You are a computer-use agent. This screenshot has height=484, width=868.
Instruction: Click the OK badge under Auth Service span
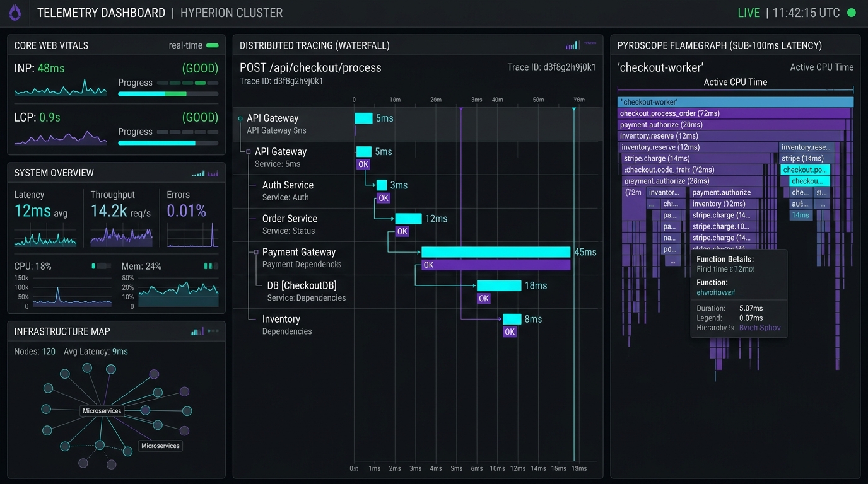(384, 198)
